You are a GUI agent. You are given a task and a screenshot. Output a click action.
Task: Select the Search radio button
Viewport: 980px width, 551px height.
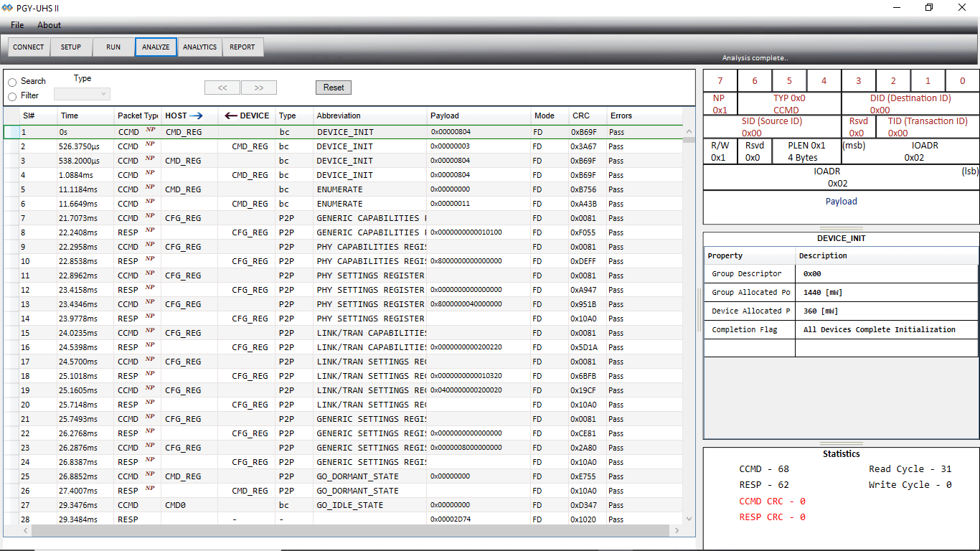12,83
